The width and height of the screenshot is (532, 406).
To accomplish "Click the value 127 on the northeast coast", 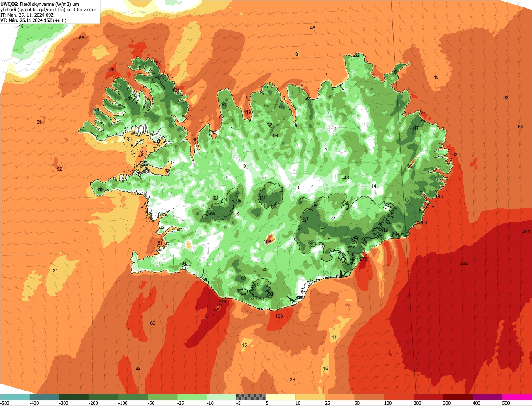I will coord(422,114).
